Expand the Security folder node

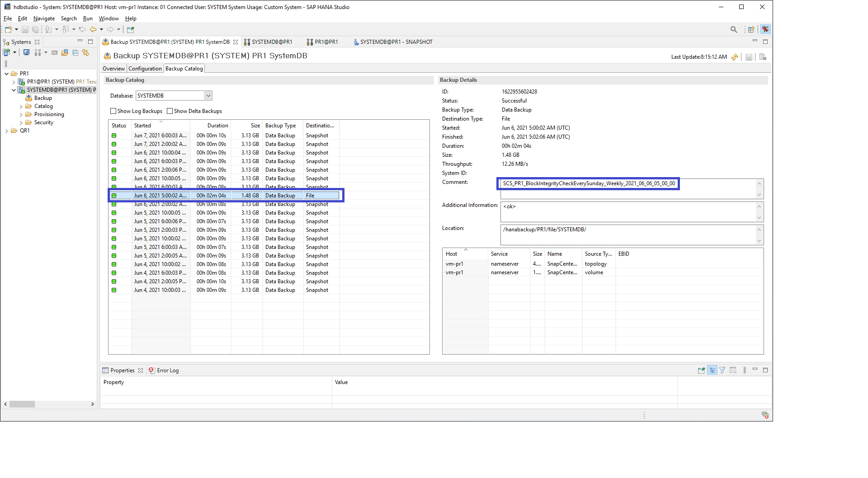pyautogui.click(x=21, y=123)
